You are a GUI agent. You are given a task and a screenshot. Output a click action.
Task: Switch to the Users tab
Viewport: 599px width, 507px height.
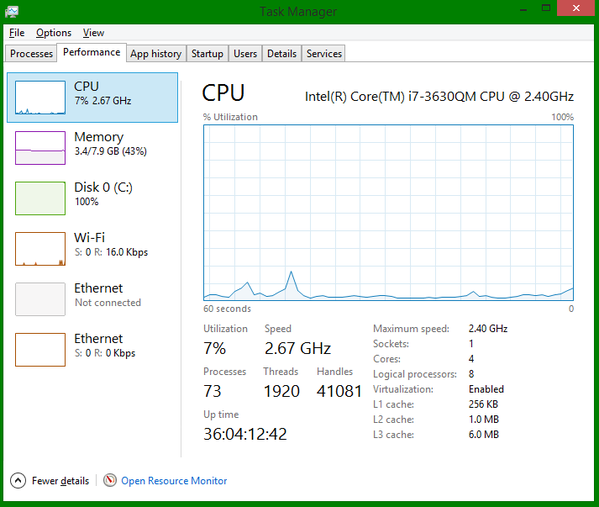[x=245, y=53]
